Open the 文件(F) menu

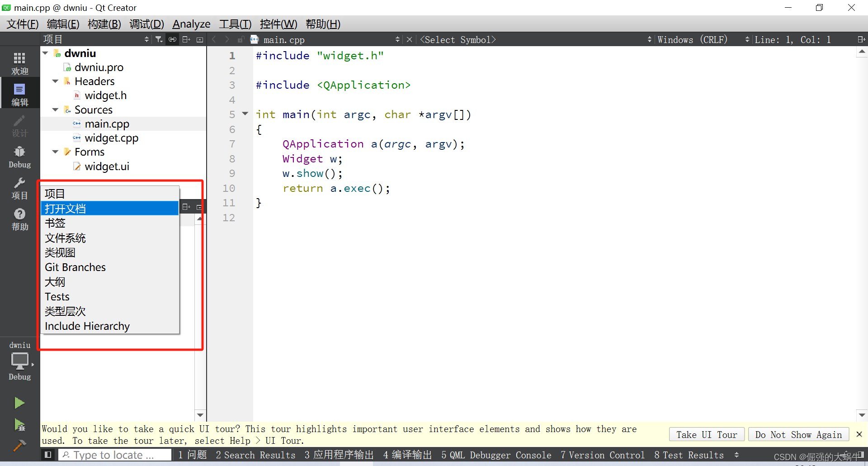click(22, 24)
